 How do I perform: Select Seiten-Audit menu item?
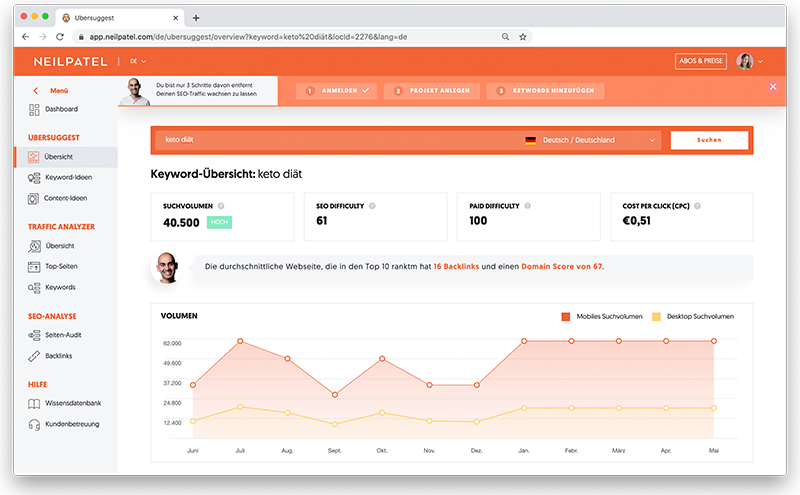click(x=63, y=335)
